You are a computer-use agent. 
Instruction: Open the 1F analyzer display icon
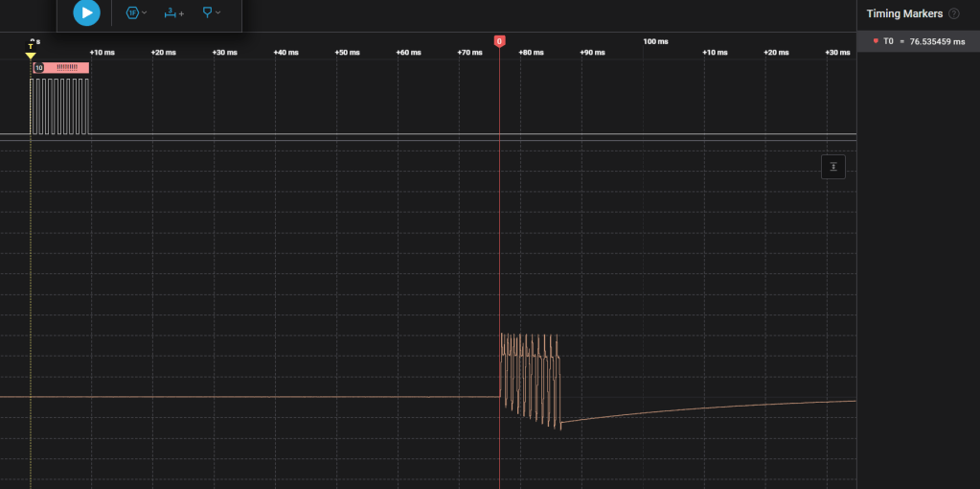[x=132, y=12]
